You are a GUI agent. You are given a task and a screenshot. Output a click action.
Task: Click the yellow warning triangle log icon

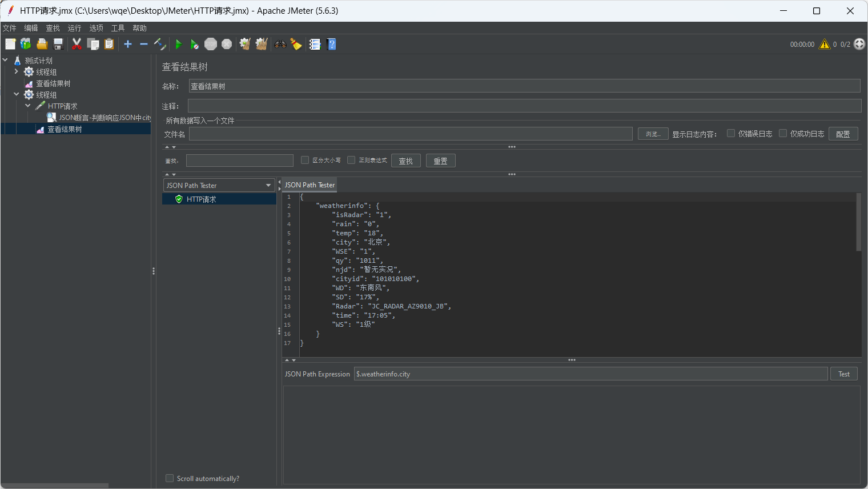(x=825, y=44)
